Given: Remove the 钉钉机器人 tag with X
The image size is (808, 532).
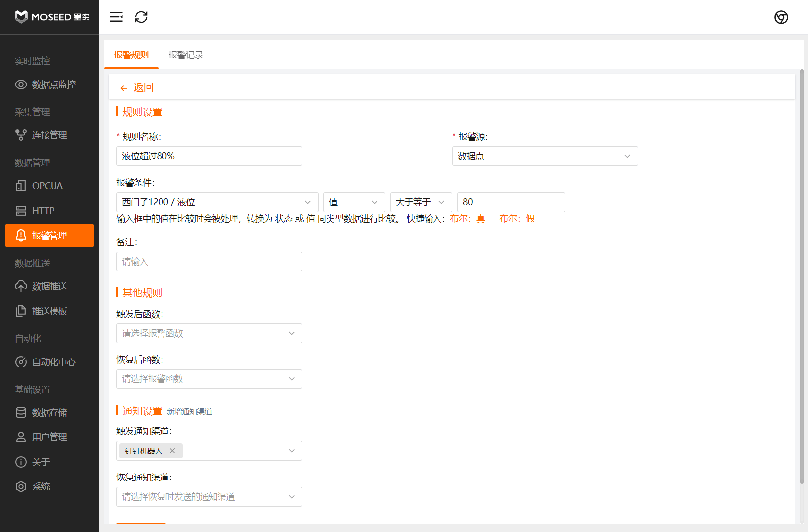Looking at the screenshot, I should (172, 451).
